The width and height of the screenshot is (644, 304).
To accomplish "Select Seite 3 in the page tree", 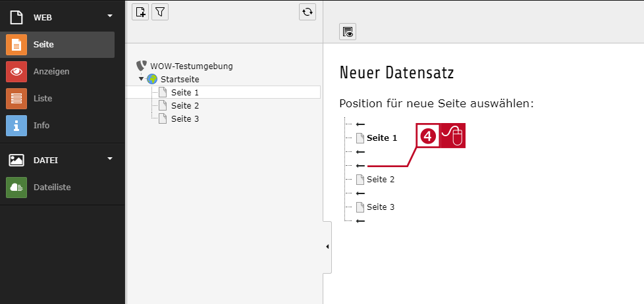I will (185, 118).
